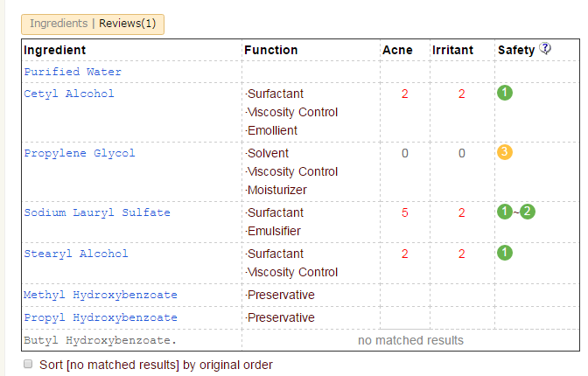The image size is (588, 376).
Task: Open Propyl Hydroxybenzoate ingredient link
Action: point(101,317)
